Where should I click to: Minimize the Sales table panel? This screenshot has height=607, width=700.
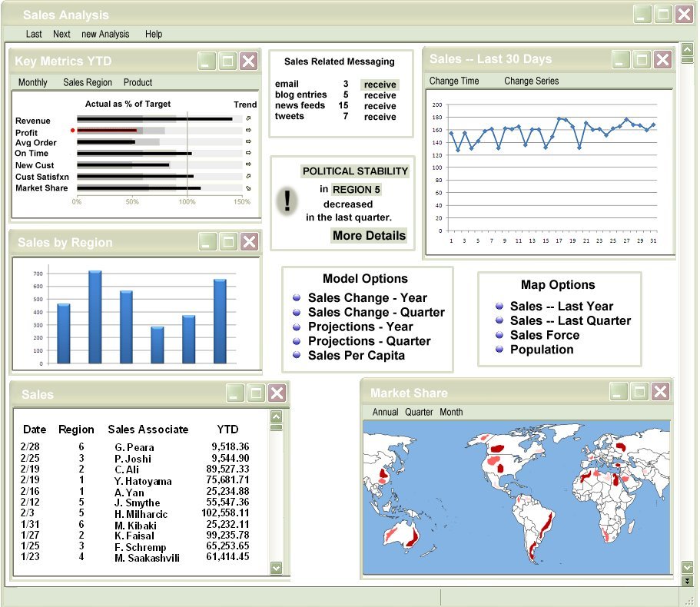tap(236, 393)
